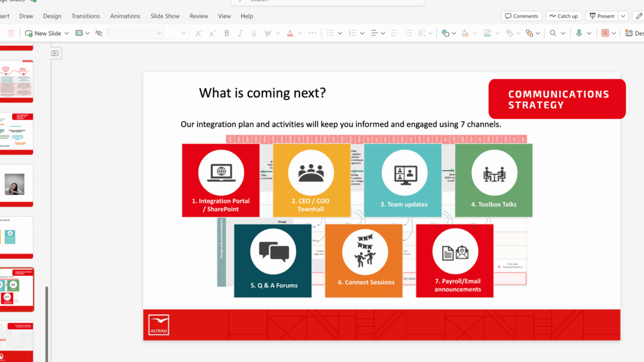The height and width of the screenshot is (362, 644).
Task: Expand the numbering style dropdown
Action: point(362,33)
